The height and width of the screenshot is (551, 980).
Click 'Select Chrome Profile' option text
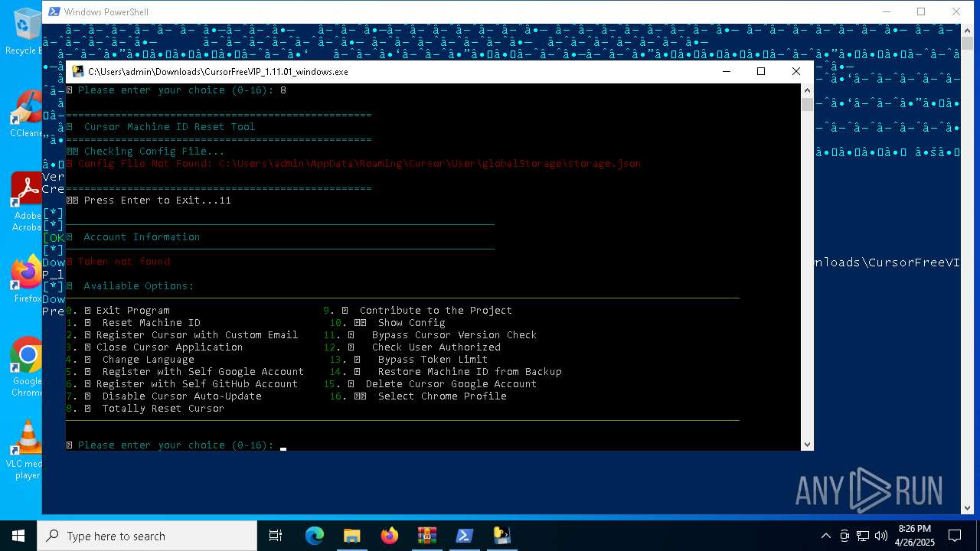click(x=443, y=396)
